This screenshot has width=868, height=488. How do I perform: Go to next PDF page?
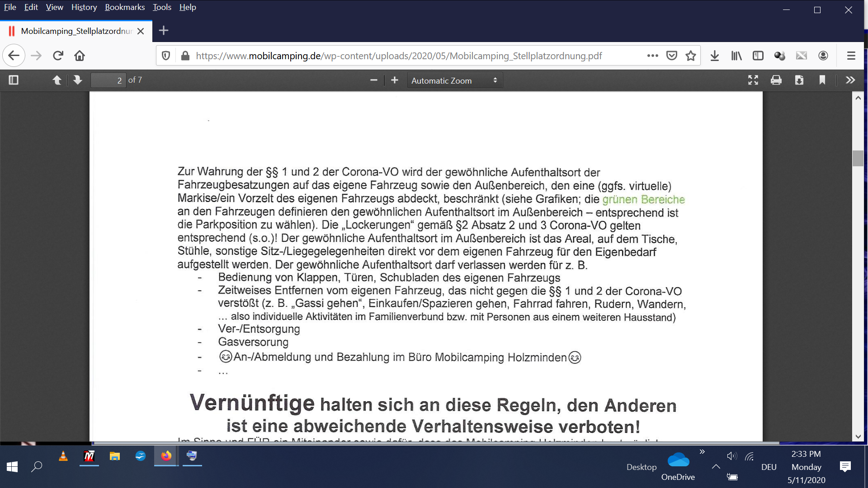[78, 80]
